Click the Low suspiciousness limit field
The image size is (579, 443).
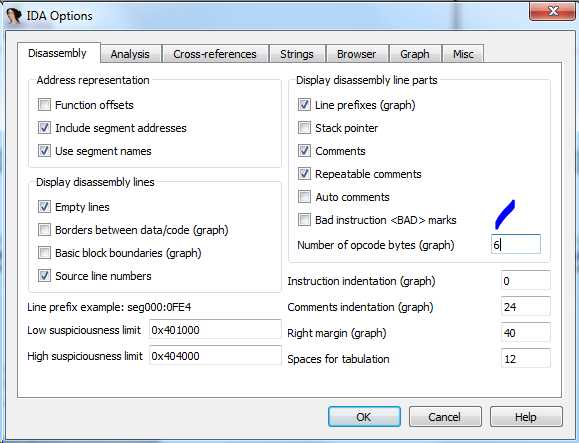click(x=215, y=330)
